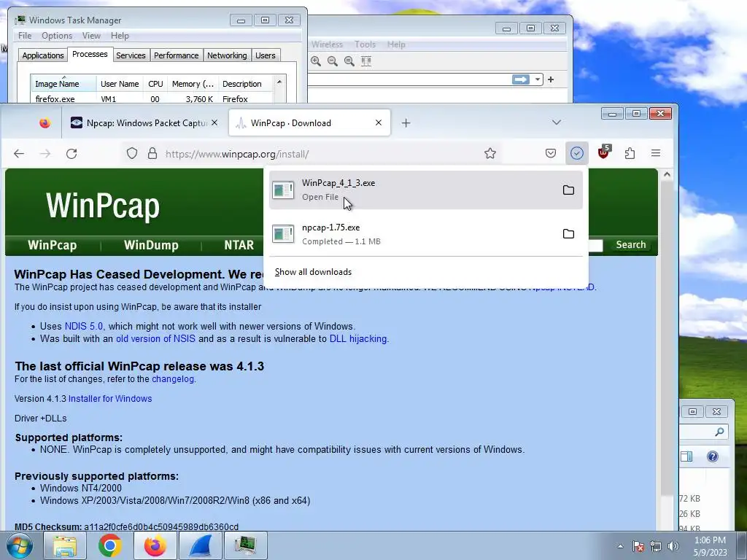This screenshot has height=560, width=747.
Task: Open Task Manager Options menu
Action: point(57,36)
